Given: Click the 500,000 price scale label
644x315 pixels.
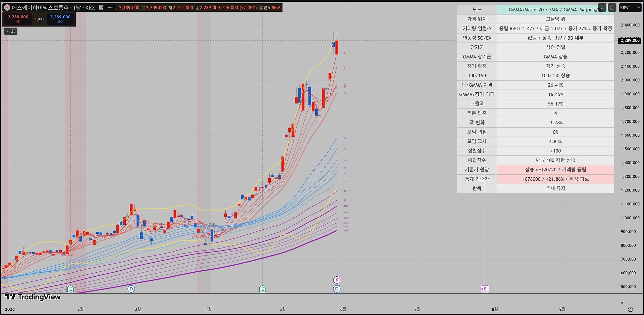Looking at the screenshot, I should pyautogui.click(x=628, y=287).
